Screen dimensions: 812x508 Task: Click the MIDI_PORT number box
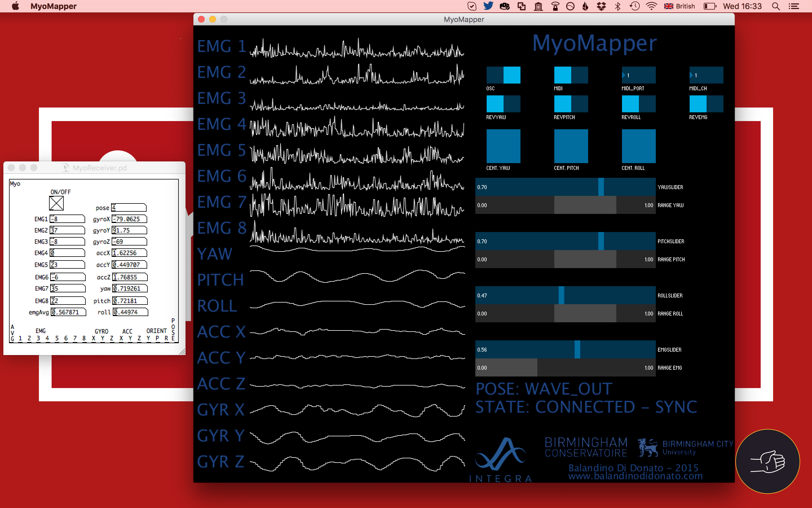[x=639, y=75]
